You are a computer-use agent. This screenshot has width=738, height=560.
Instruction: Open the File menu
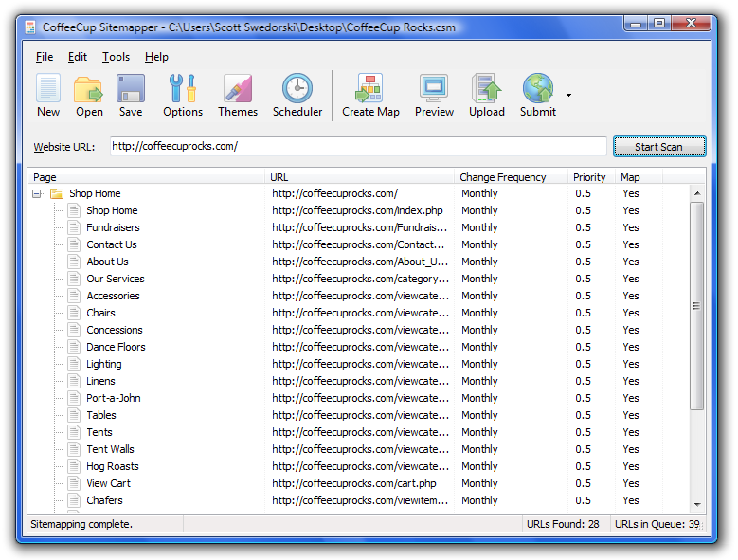pyautogui.click(x=45, y=57)
